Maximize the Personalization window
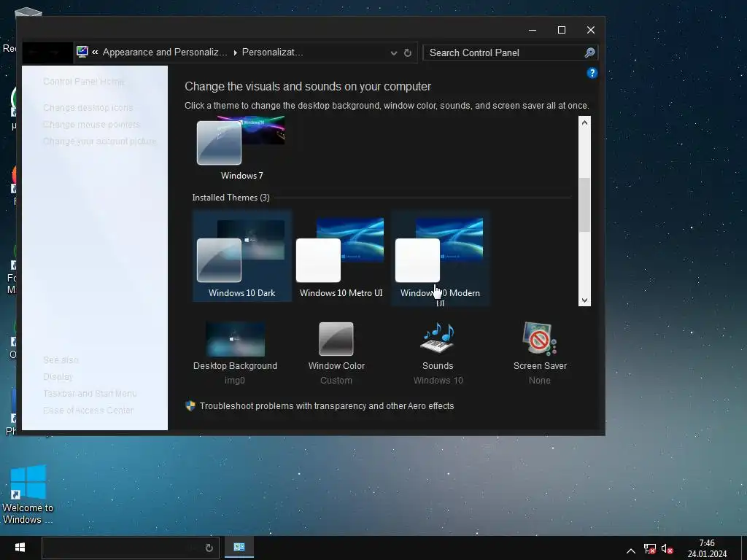The image size is (747, 560). coord(562,30)
